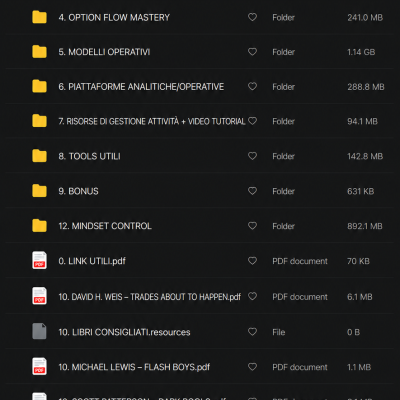
Task: Click the PDF icon for MICHAEL LEWIS – FLASH BOYS
Action: (39, 366)
